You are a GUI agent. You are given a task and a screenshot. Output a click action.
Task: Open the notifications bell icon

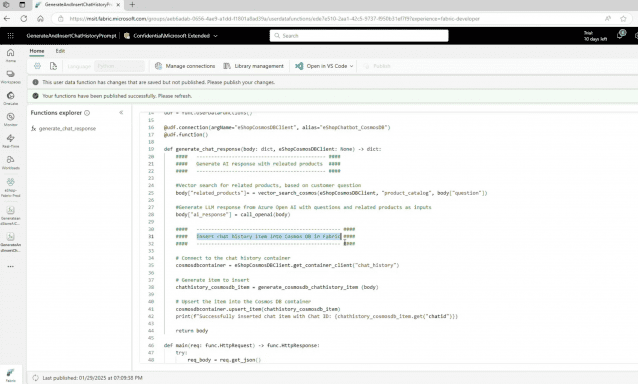click(621, 35)
